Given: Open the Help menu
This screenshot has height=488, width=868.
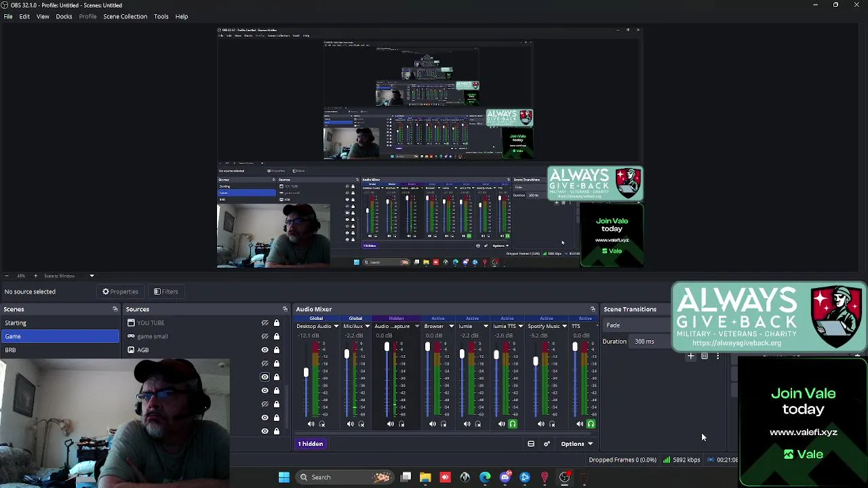Looking at the screenshot, I should 182,16.
